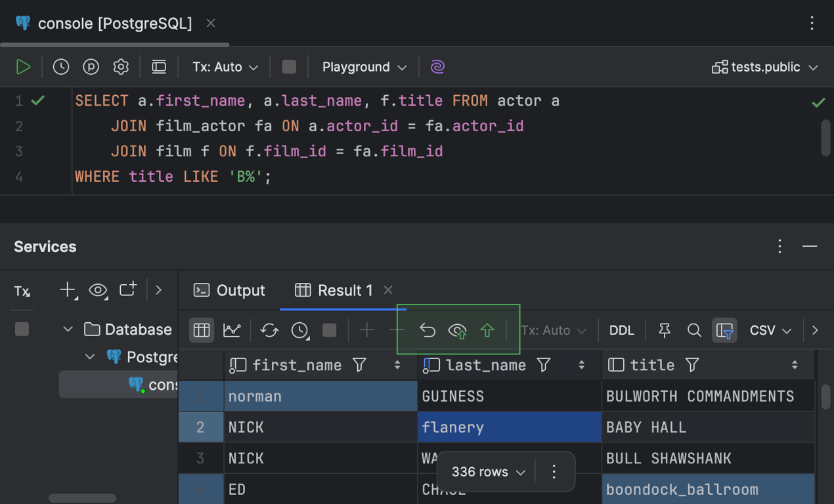Viewport: 834px width, 504px height.
Task: Refresh the query results grid
Action: point(269,330)
